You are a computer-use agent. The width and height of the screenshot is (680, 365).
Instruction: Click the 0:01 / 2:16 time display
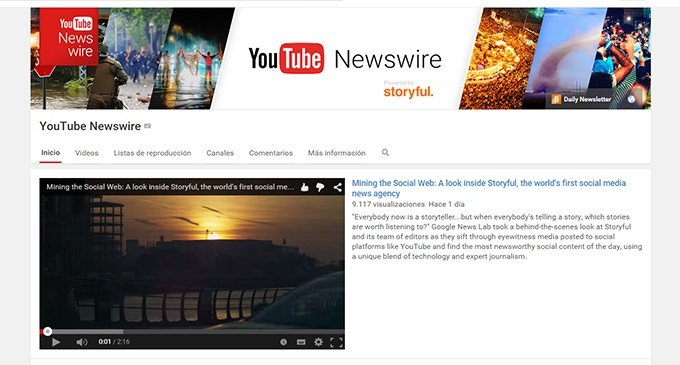(x=114, y=342)
